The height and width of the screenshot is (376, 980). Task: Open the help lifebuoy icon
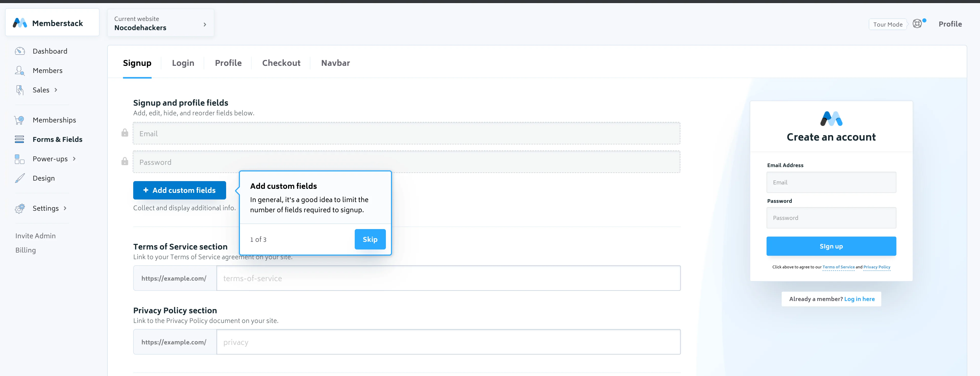pyautogui.click(x=917, y=24)
